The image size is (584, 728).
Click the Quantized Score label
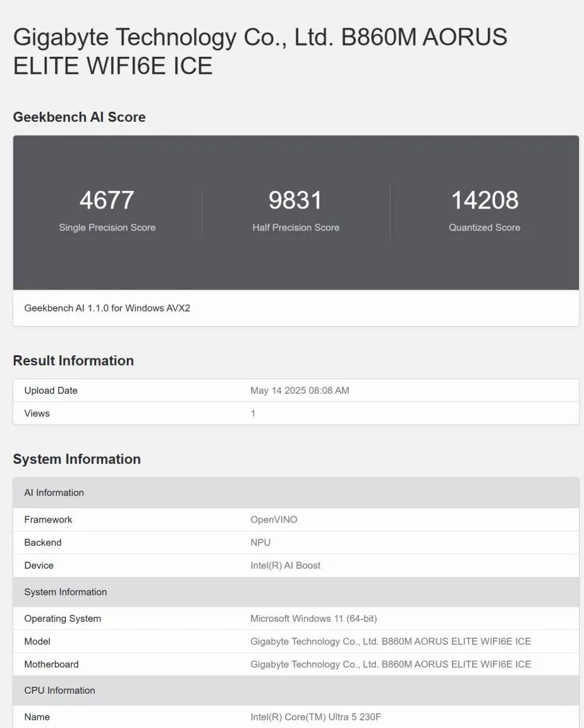[485, 227]
